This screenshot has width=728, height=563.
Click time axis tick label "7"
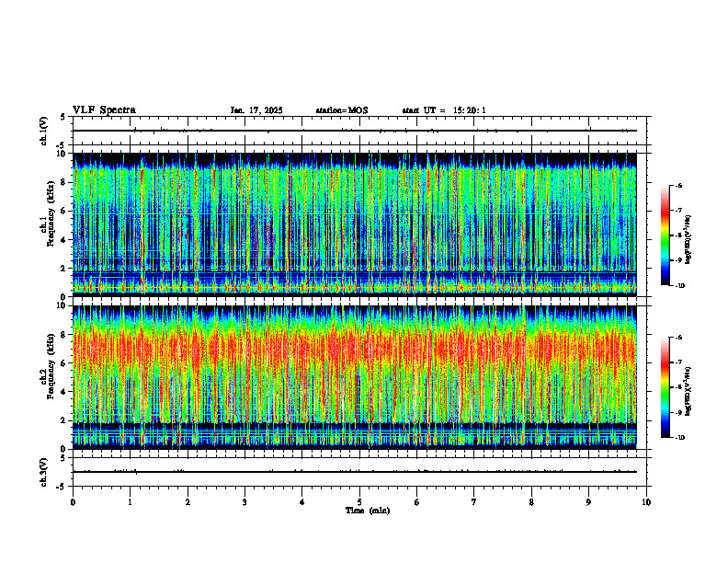coord(474,502)
